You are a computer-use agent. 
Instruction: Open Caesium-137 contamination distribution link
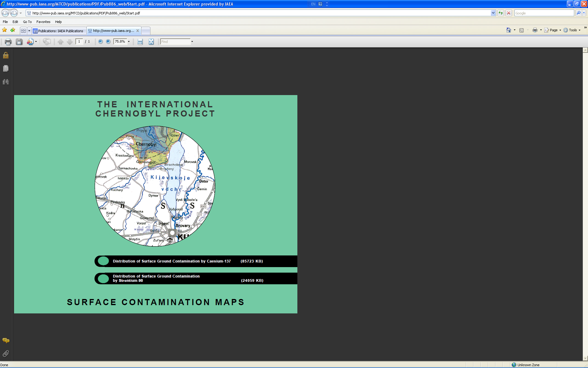tap(196, 261)
